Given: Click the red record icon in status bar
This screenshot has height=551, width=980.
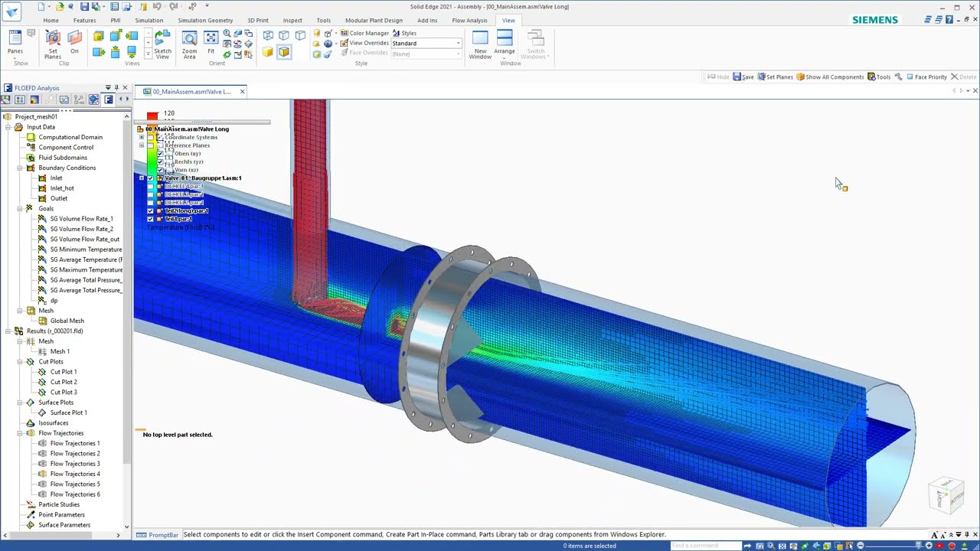Looking at the screenshot, I should 952,546.
